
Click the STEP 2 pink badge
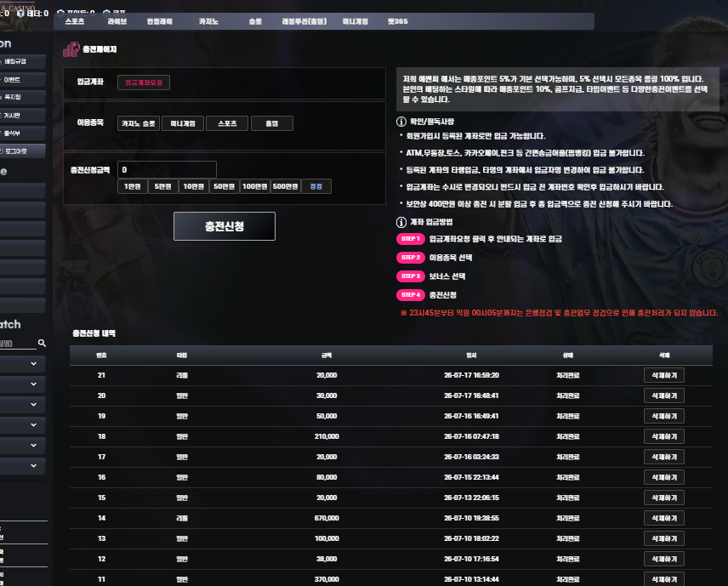pyautogui.click(x=411, y=257)
